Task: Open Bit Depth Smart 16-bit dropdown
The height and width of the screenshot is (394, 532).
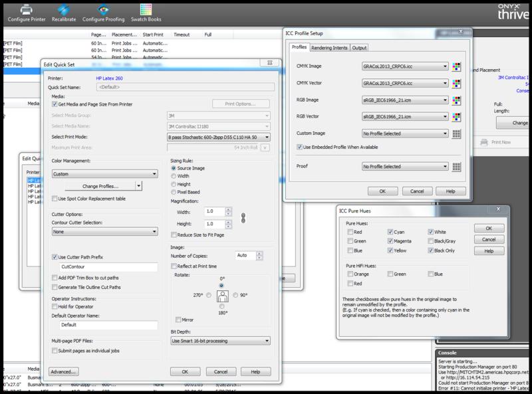Action: [x=221, y=341]
